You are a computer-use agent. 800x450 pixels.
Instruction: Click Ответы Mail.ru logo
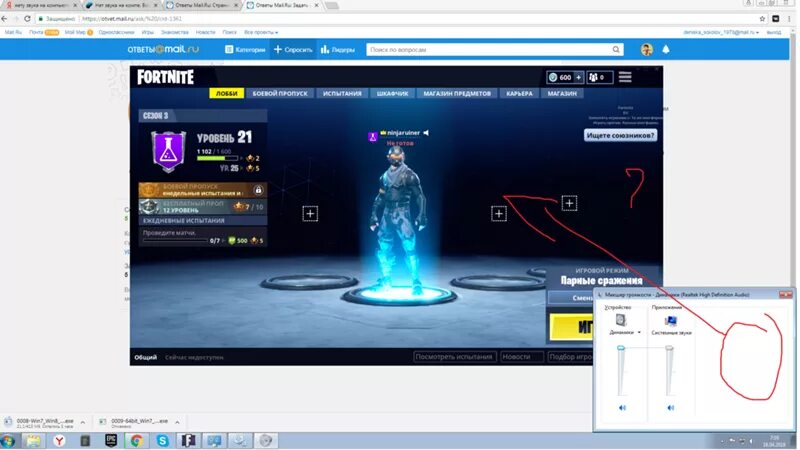pyautogui.click(x=163, y=49)
